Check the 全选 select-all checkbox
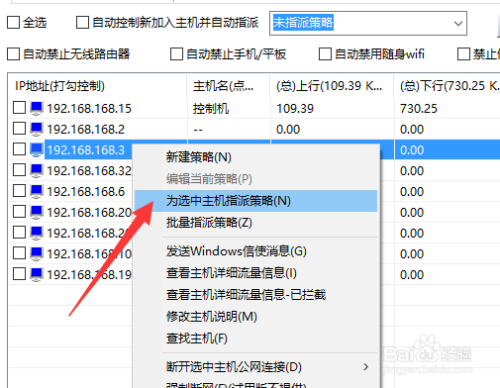Image resolution: width=500 pixels, height=388 pixels. coord(13,23)
